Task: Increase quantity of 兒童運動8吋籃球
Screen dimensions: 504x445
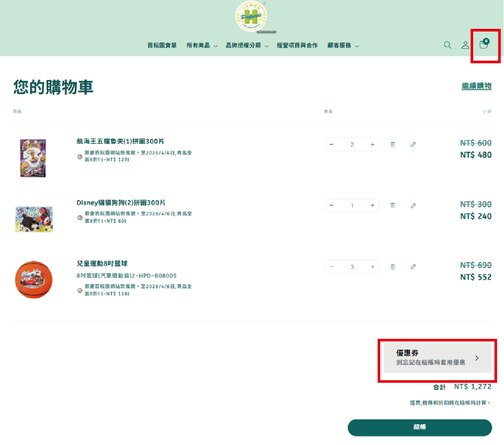Action: pos(372,267)
